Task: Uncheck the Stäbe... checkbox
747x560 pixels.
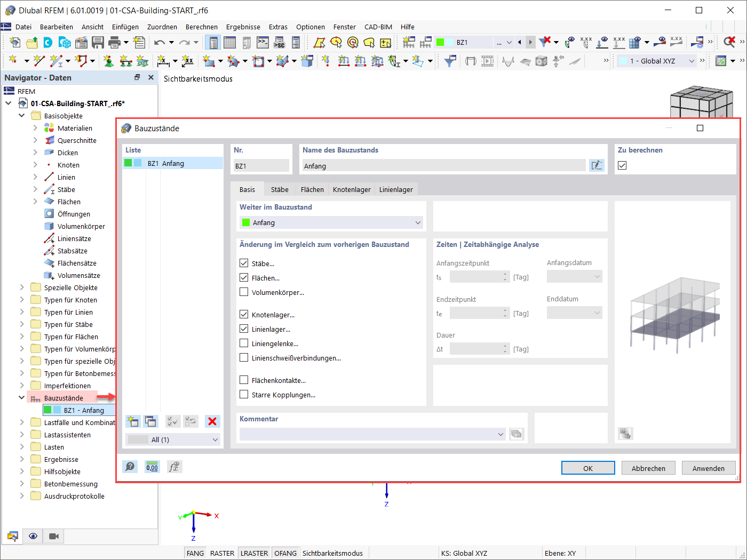Action: pyautogui.click(x=244, y=263)
